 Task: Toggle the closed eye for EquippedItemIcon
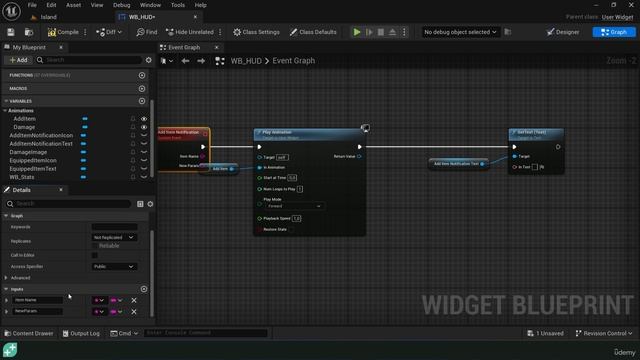point(144,160)
